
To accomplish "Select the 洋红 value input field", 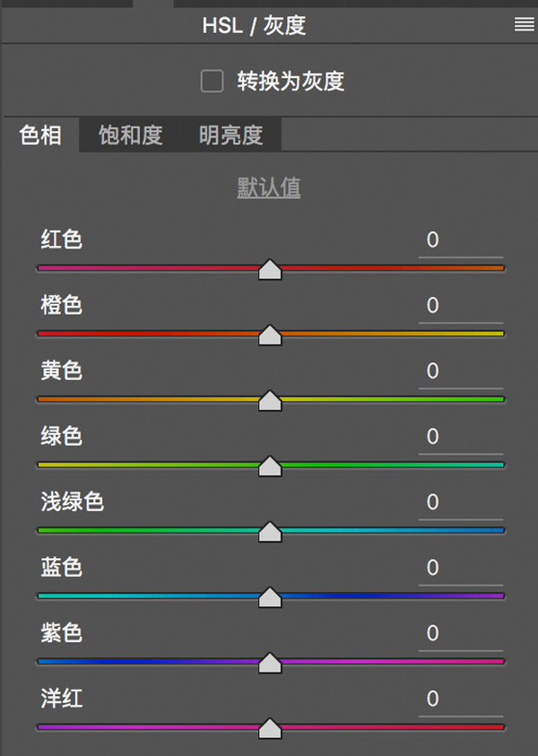I will pos(460,698).
